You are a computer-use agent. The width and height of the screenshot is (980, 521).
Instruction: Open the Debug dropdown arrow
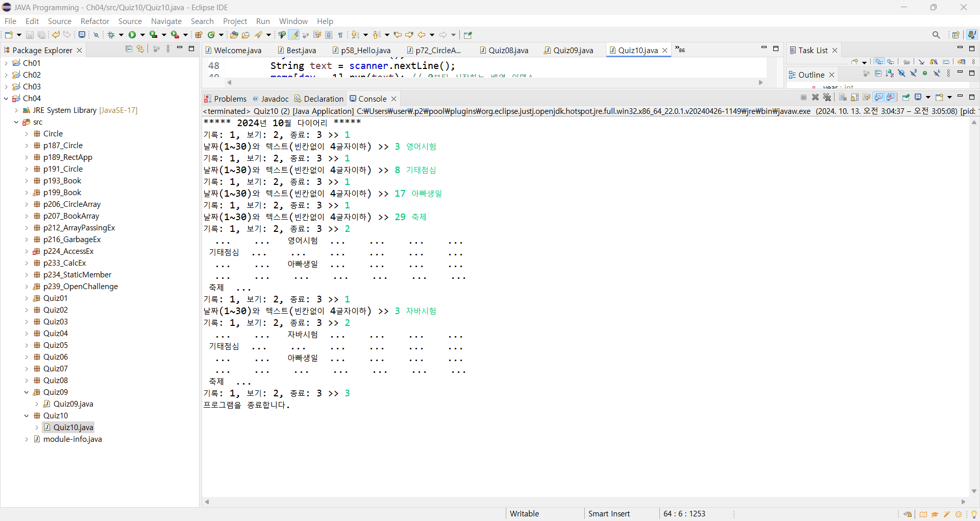[x=121, y=35]
